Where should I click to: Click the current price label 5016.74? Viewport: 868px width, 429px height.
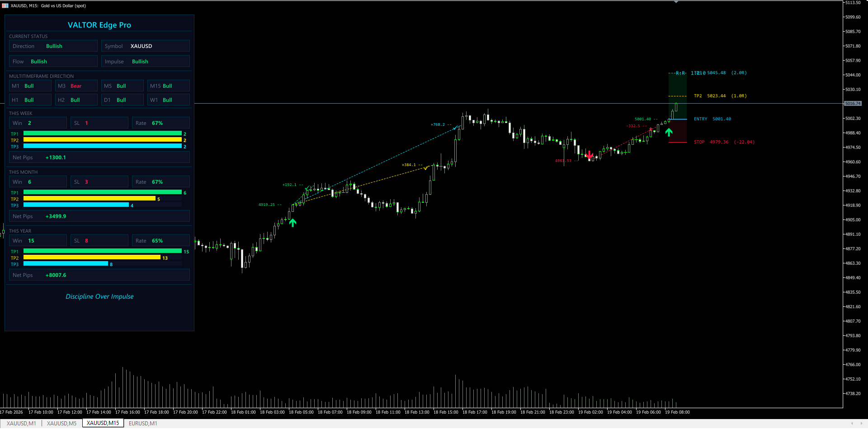(853, 104)
